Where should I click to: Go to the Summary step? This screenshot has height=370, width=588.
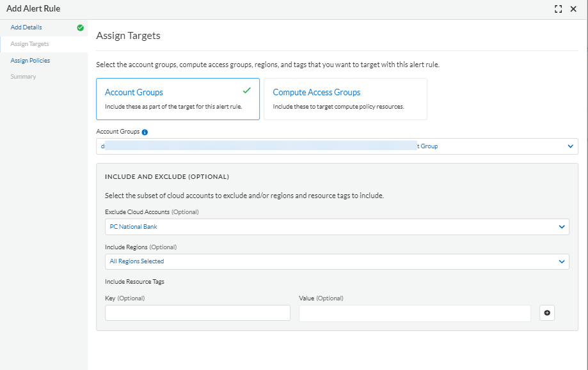coord(23,77)
